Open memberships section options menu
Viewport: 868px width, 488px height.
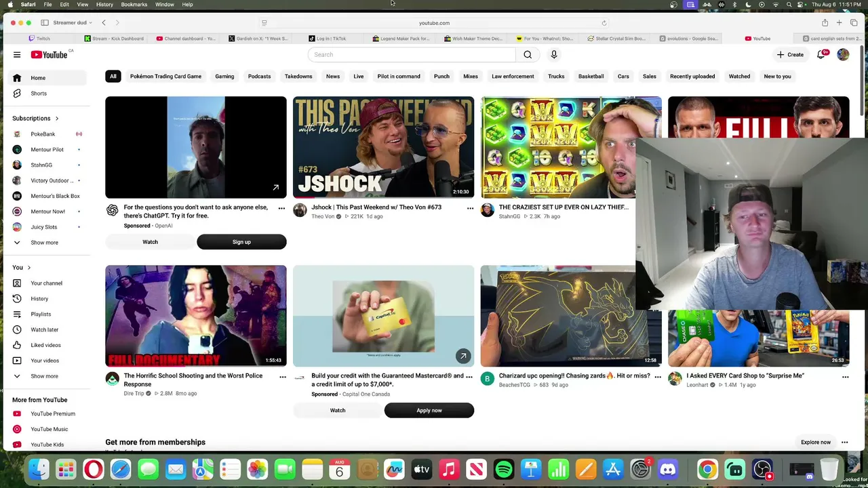coord(845,443)
